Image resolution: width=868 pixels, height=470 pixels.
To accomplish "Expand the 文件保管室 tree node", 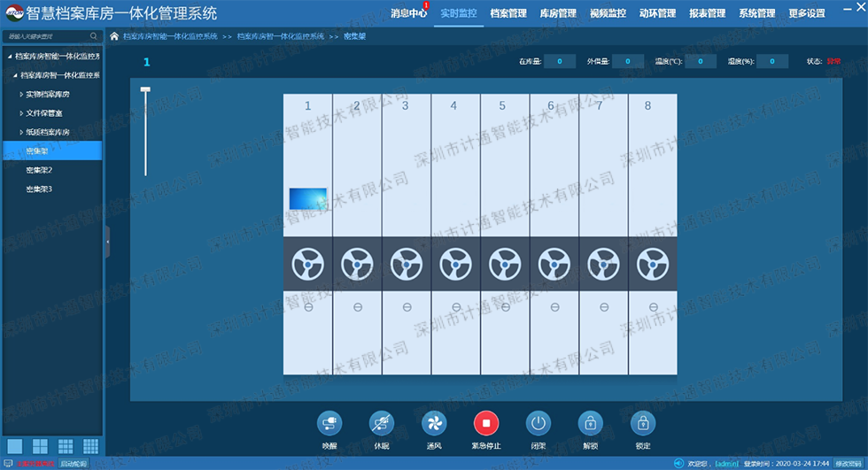I will click(21, 113).
